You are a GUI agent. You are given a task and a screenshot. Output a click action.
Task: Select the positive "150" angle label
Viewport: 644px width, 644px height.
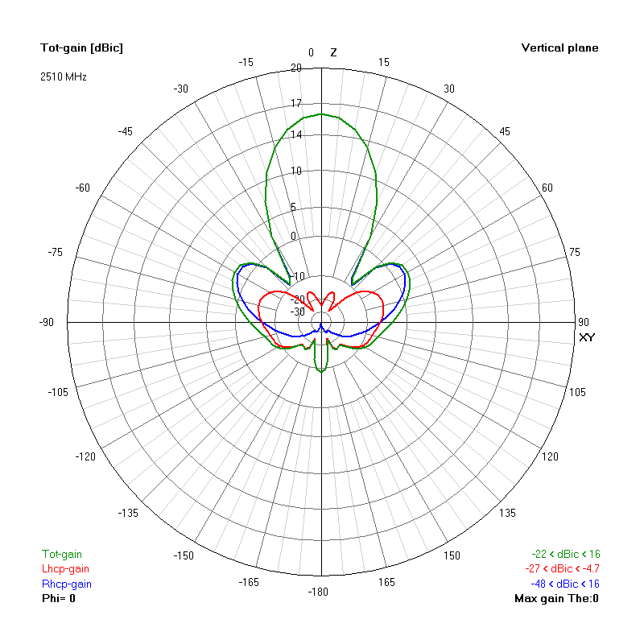point(452,555)
